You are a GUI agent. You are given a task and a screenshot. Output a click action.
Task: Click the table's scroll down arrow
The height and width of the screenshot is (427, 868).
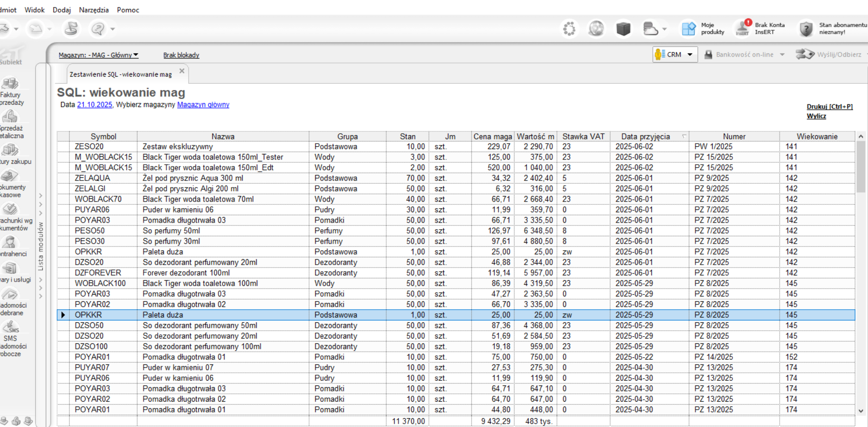861,411
